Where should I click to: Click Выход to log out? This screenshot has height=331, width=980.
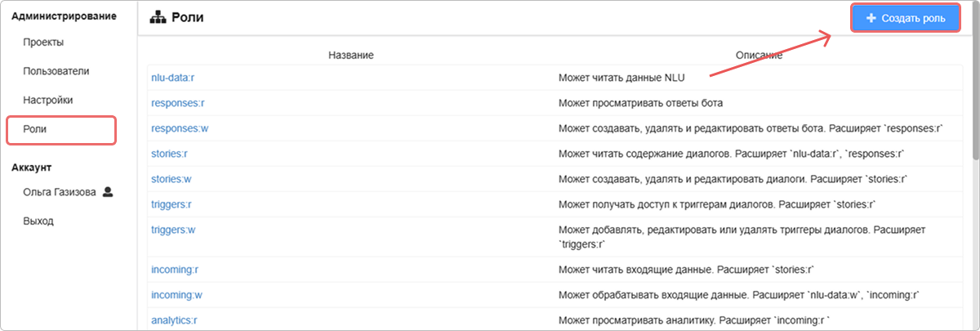[x=38, y=221]
